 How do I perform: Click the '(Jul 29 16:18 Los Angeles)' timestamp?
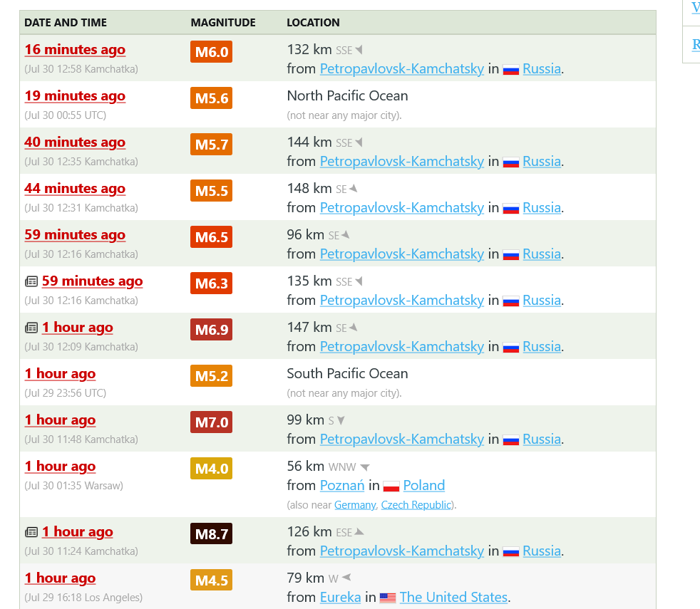click(x=83, y=598)
